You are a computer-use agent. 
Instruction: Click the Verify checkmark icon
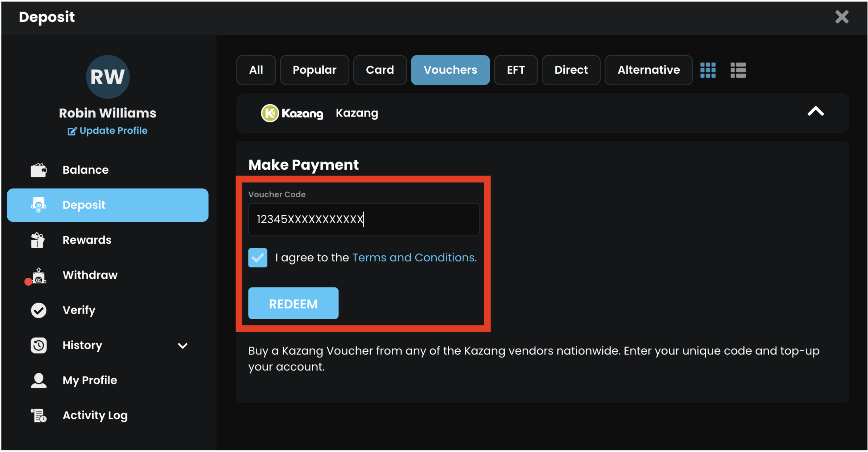click(x=39, y=310)
